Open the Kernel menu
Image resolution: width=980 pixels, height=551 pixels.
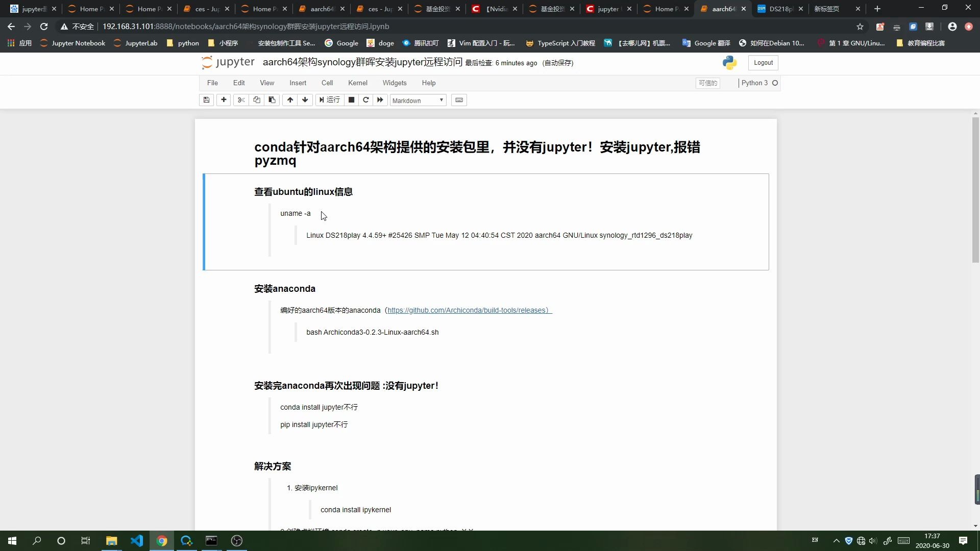[x=358, y=83]
